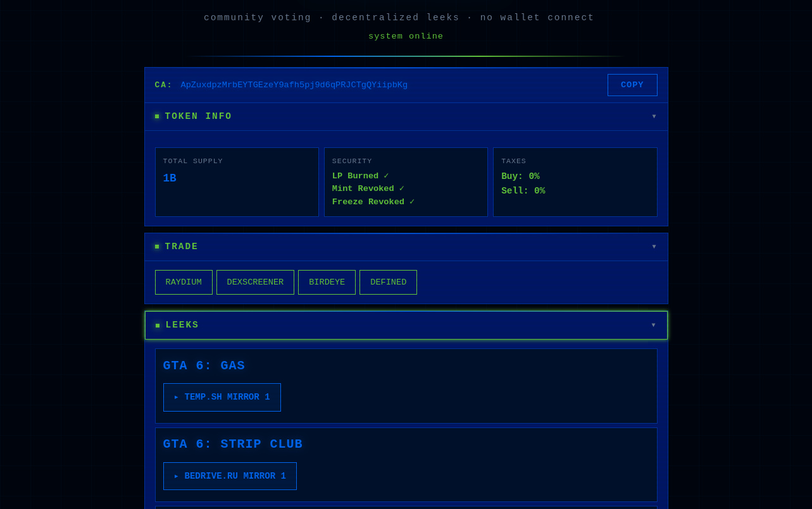This screenshot has width=812, height=509.
Task: Collapse the TOKEN INFO section arrow
Action: [654, 116]
